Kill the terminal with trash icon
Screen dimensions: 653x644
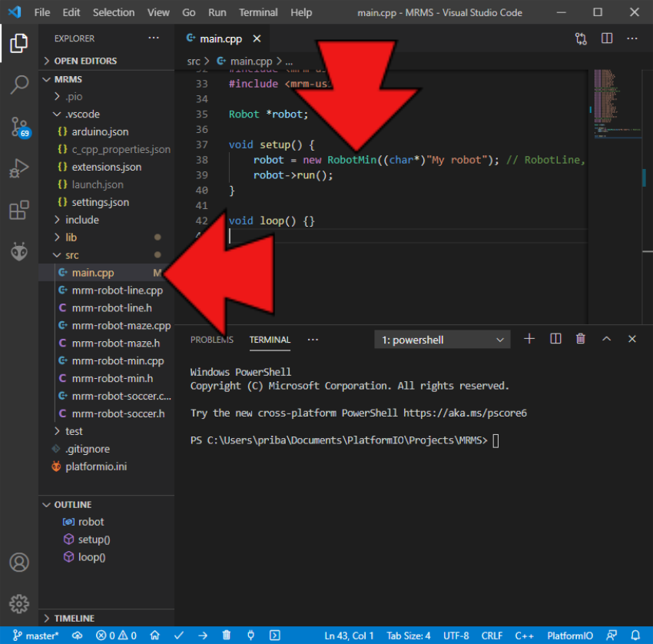click(581, 339)
